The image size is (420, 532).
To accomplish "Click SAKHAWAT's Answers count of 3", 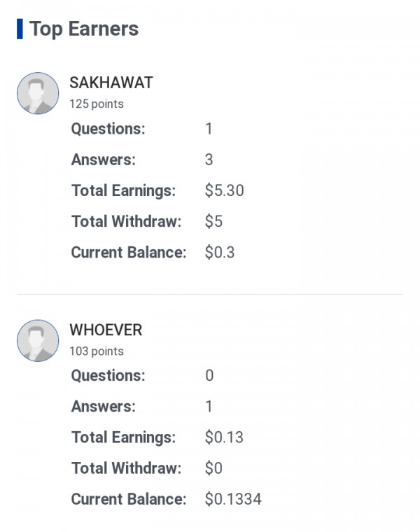I will click(209, 160).
